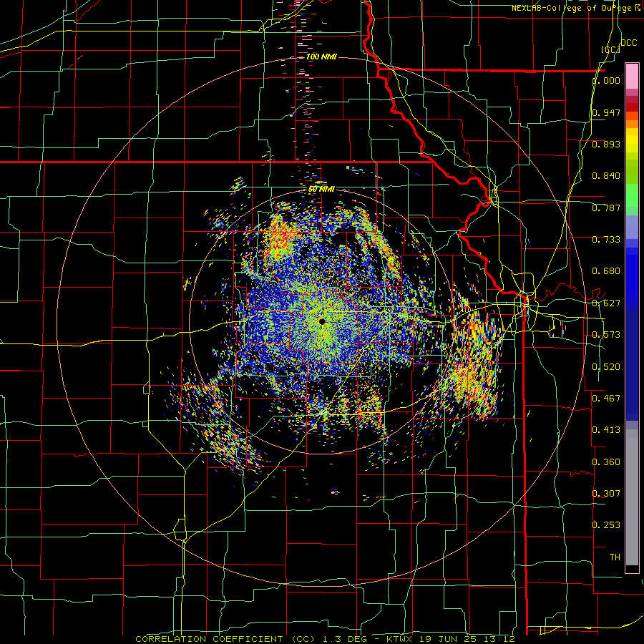This screenshot has height=644, width=644.
Task: Click the 0.253 value on color scale
Action: [606, 525]
